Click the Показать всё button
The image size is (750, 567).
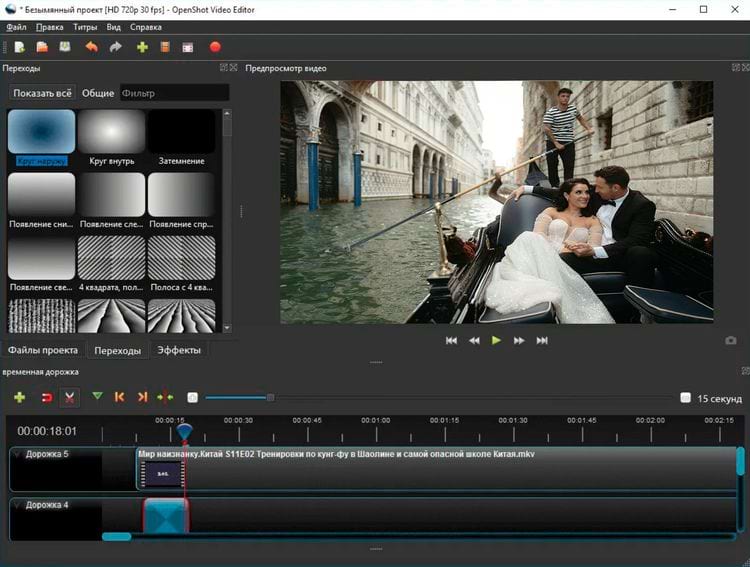click(42, 93)
